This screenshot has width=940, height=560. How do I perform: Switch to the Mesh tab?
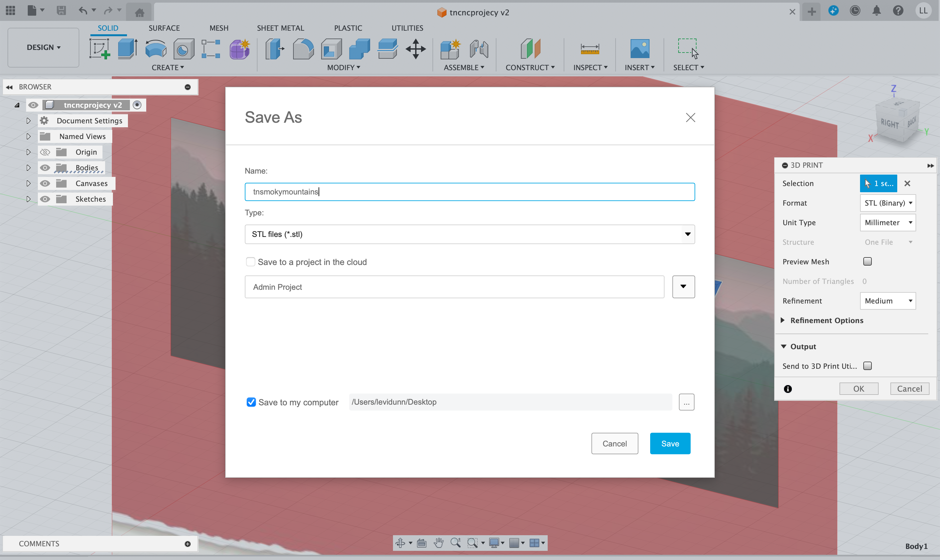[219, 28]
